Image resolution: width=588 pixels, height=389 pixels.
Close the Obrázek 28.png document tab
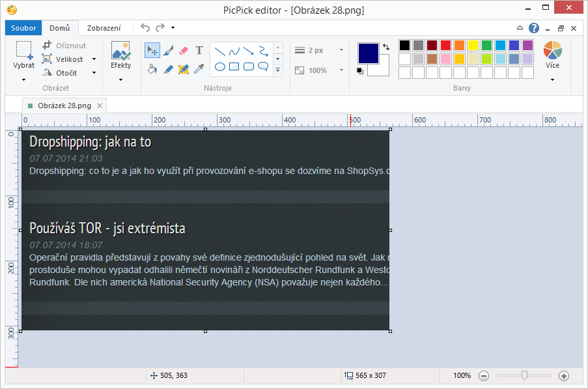[x=100, y=106]
